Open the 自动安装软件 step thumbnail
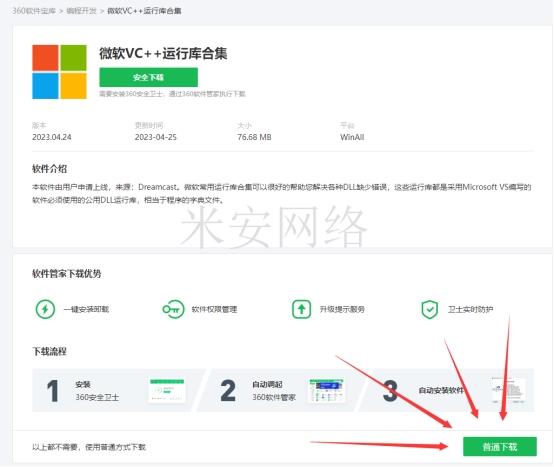Image resolution: width=554 pixels, height=467 pixels. (x=508, y=390)
